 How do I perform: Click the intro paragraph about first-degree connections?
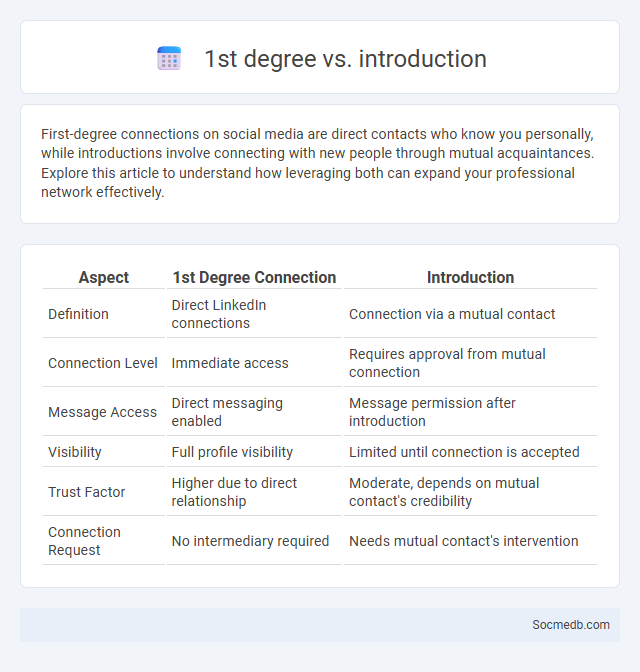317,163
